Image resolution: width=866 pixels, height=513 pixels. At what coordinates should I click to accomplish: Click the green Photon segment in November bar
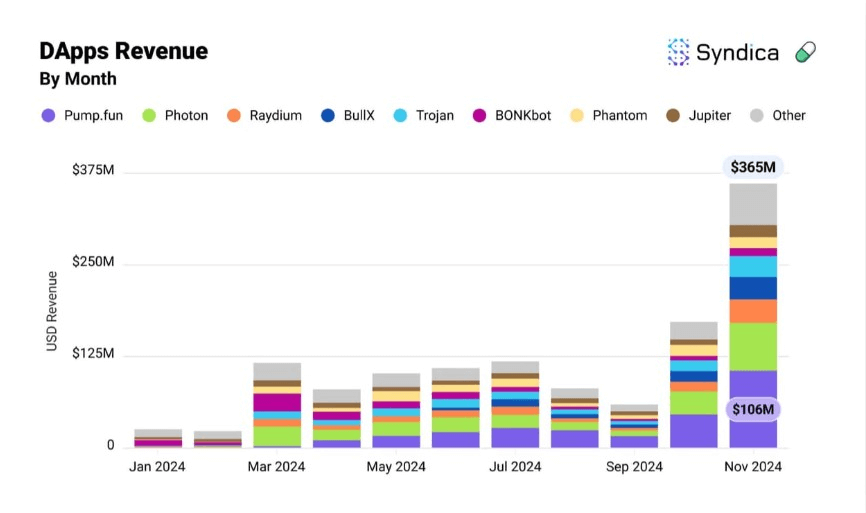(753, 346)
